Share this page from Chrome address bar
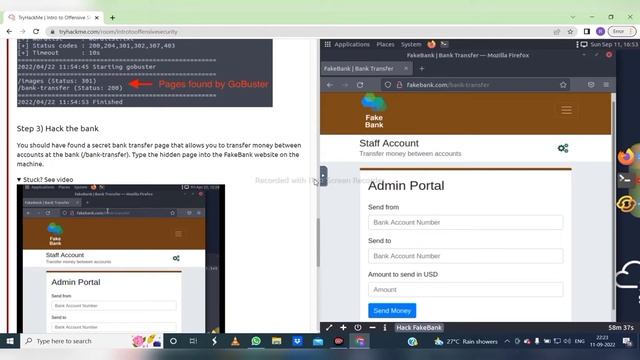640x360 pixels. point(557,32)
